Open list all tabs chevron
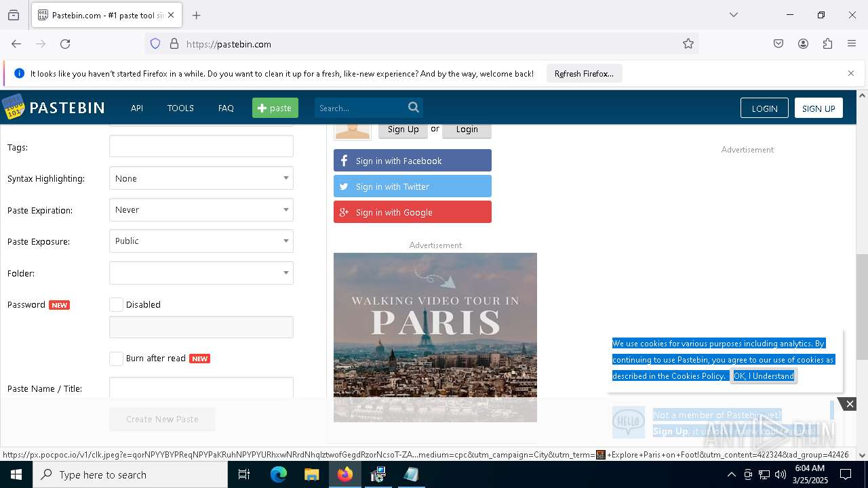The height and width of the screenshot is (488, 868). (x=733, y=15)
